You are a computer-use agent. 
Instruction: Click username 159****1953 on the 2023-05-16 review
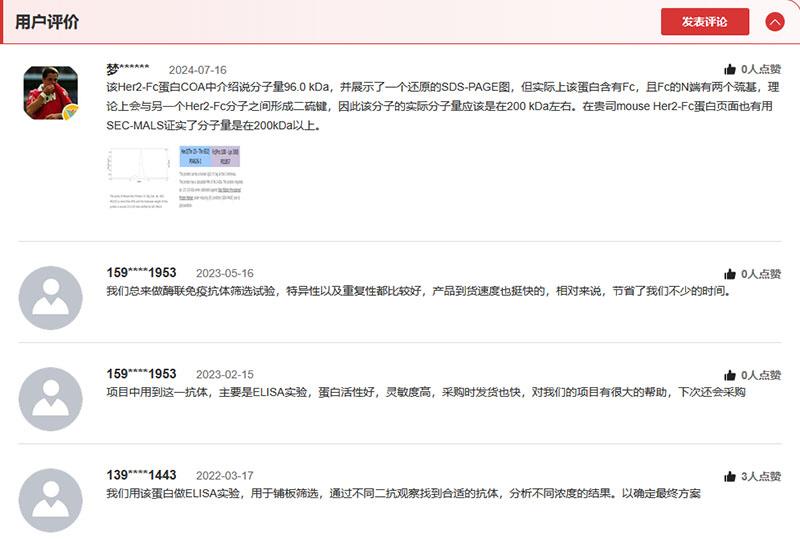pos(141,273)
